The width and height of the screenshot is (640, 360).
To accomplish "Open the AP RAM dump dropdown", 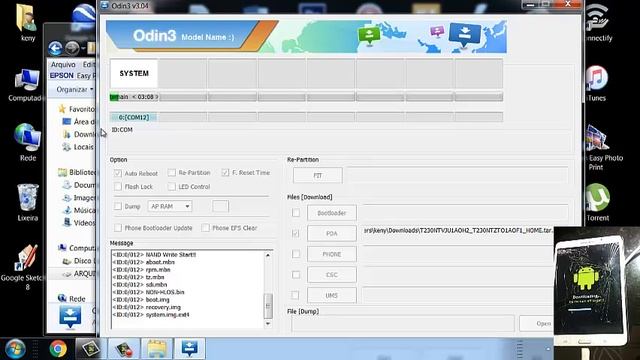I will pyautogui.click(x=170, y=207).
